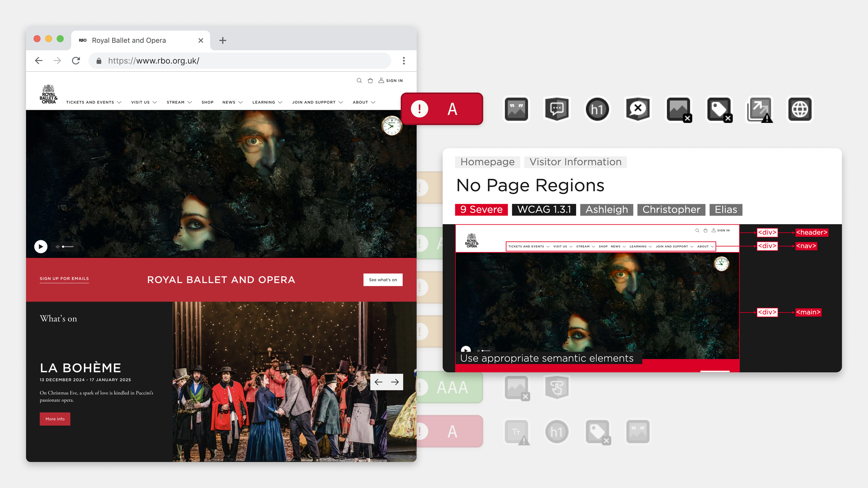868x488 pixels.
Task: Click the image with X missing-alt icon
Action: tap(679, 109)
